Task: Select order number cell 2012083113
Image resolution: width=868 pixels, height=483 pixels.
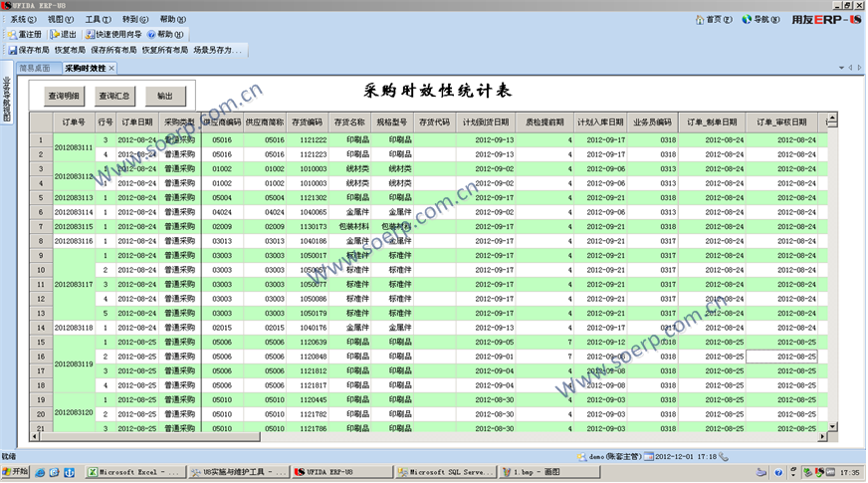Action: (x=74, y=198)
